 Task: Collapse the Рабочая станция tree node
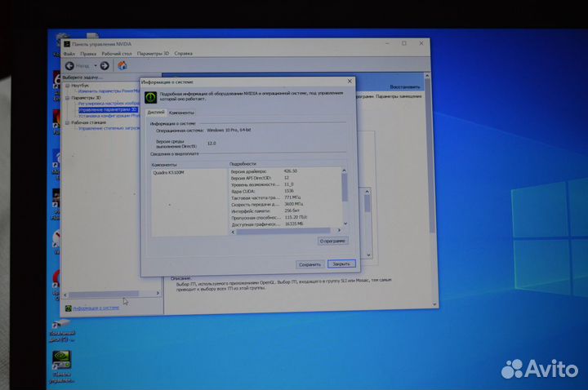[68, 123]
